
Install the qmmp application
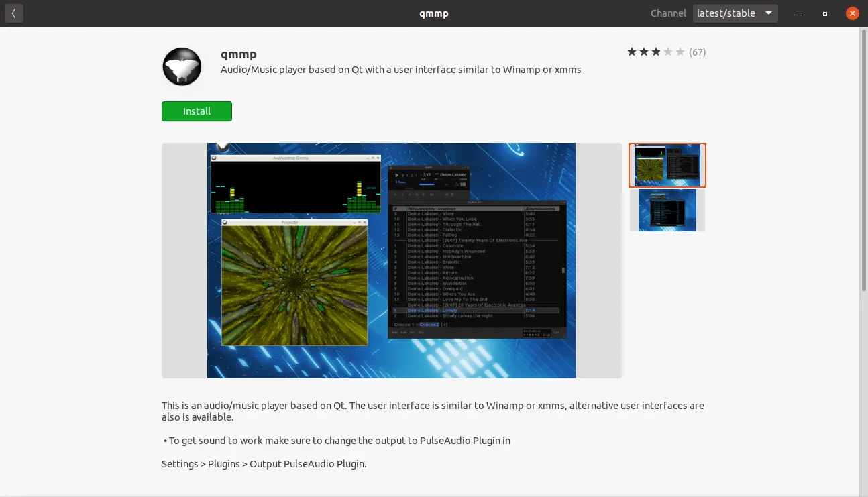coord(197,111)
